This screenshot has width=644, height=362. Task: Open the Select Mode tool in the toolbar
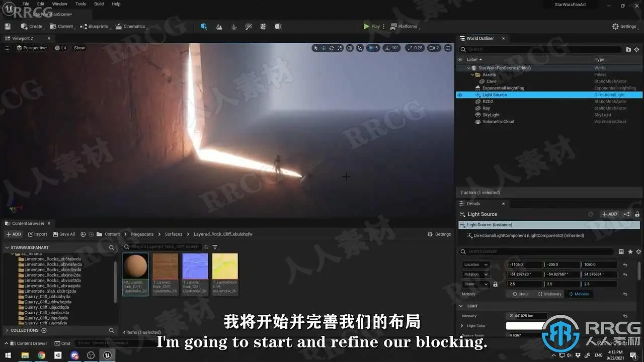204,26
